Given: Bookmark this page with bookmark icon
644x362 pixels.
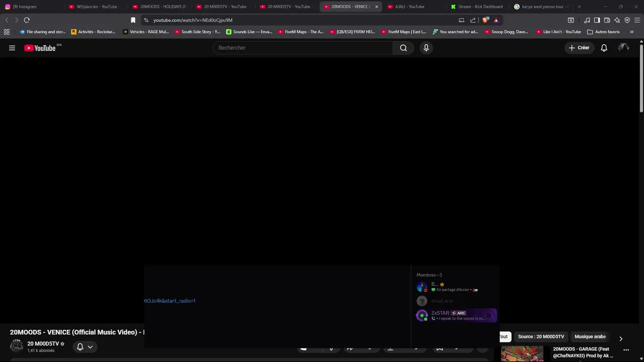Looking at the screenshot, I should 133,20.
